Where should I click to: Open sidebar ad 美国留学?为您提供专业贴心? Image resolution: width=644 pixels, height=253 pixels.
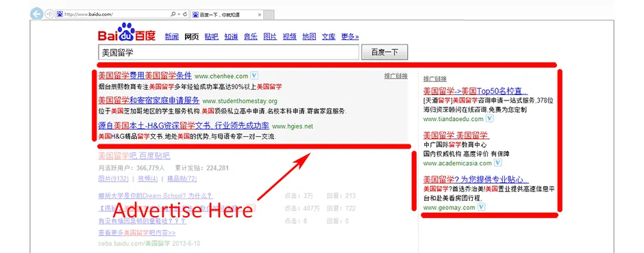pos(475,179)
